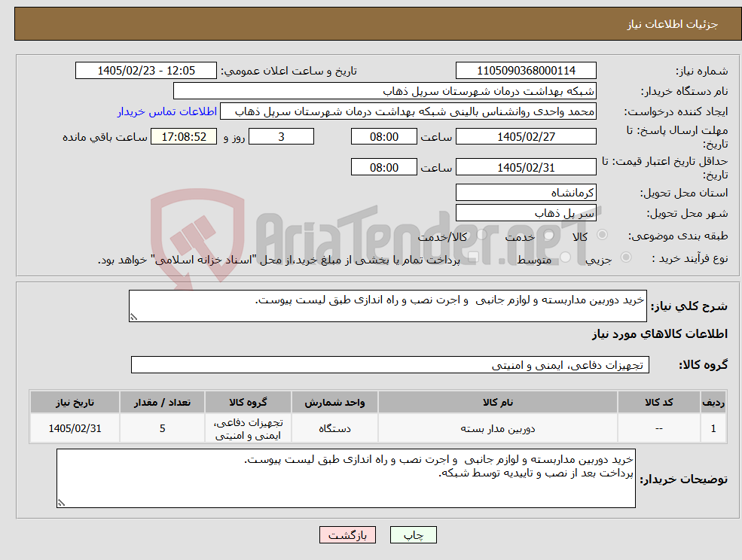Viewport: 742px width, 560px height.
Task: Select the خدمت radio button
Action: click(548, 235)
